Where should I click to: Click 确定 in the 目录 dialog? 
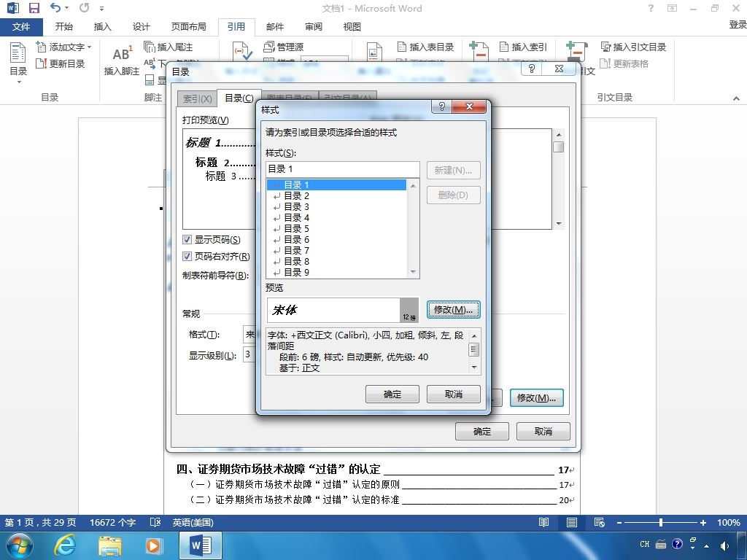481,432
